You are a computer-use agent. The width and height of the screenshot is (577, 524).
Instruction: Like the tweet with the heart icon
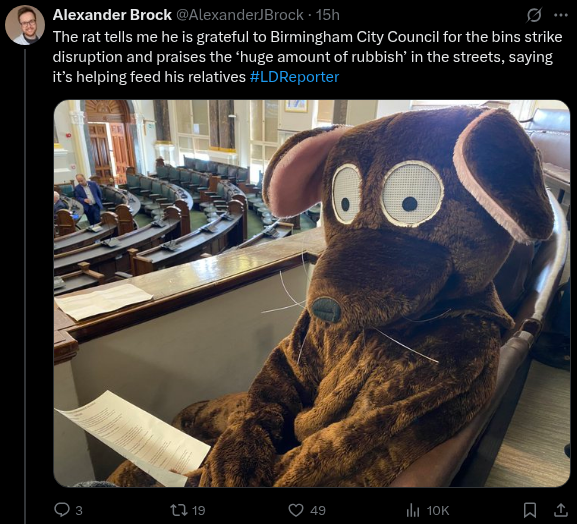[x=296, y=510]
